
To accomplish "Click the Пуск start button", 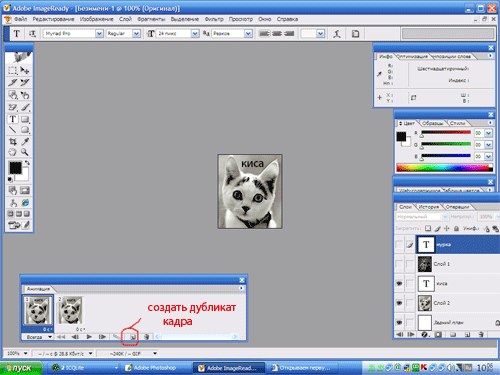I will click(x=21, y=368).
